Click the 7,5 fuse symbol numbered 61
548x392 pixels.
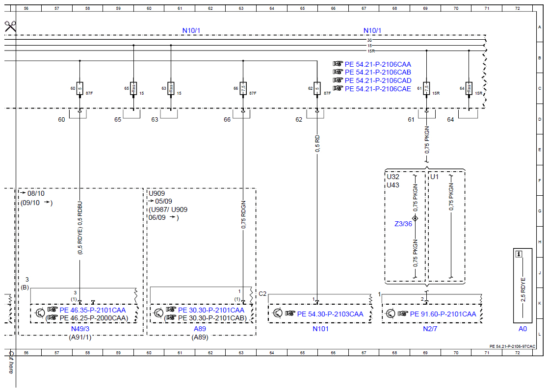(x=426, y=89)
